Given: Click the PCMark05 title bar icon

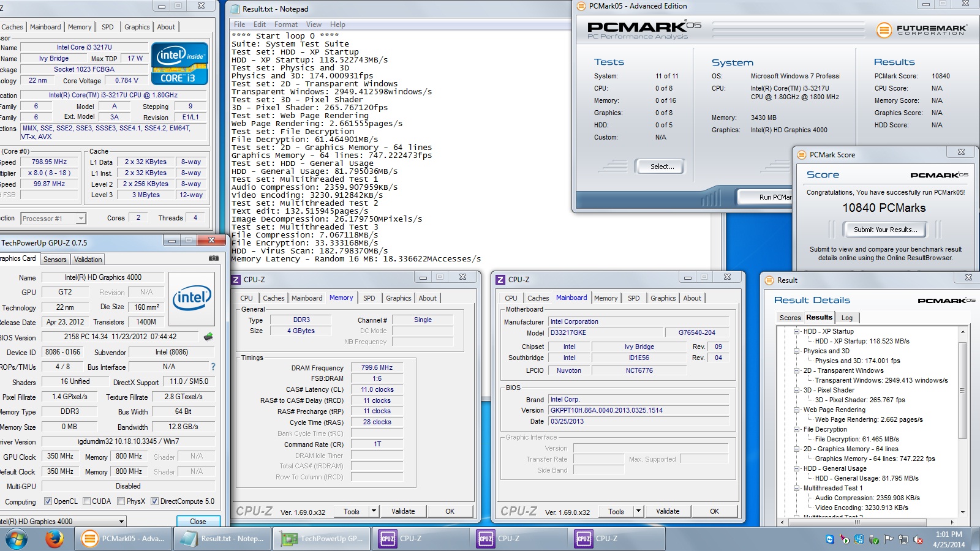Looking at the screenshot, I should (581, 6).
